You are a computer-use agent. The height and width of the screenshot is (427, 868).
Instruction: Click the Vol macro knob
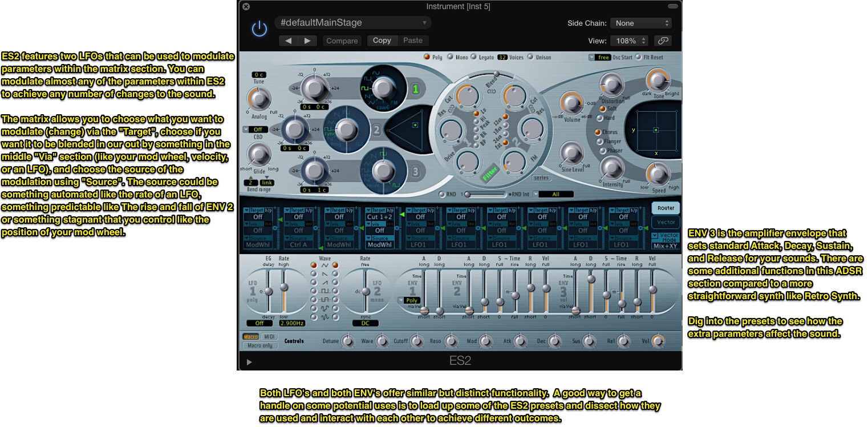tap(658, 341)
